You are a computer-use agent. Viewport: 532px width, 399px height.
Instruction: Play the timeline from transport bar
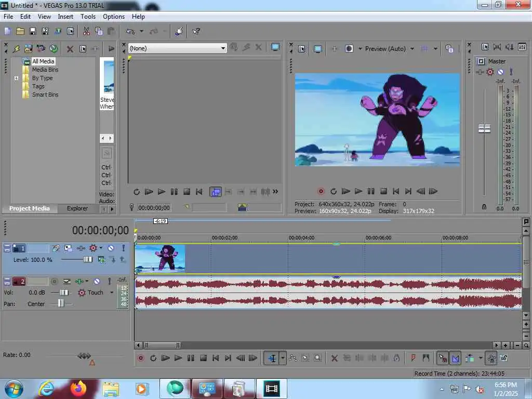coord(178,358)
